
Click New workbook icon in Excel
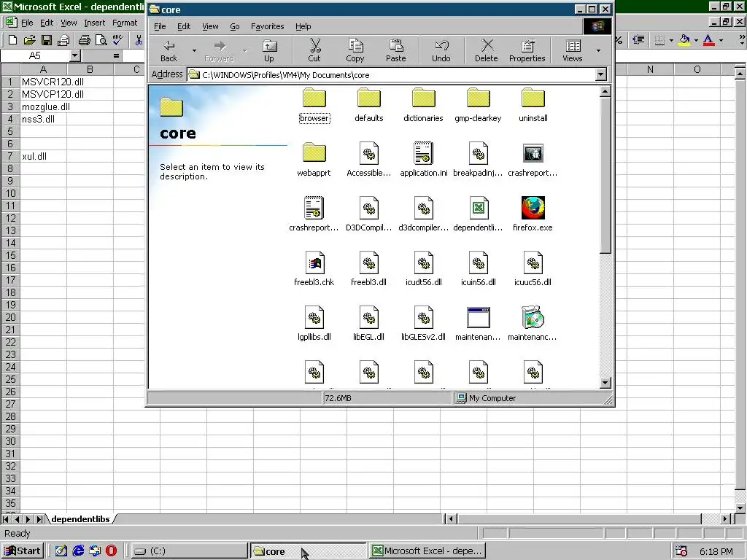click(x=13, y=41)
